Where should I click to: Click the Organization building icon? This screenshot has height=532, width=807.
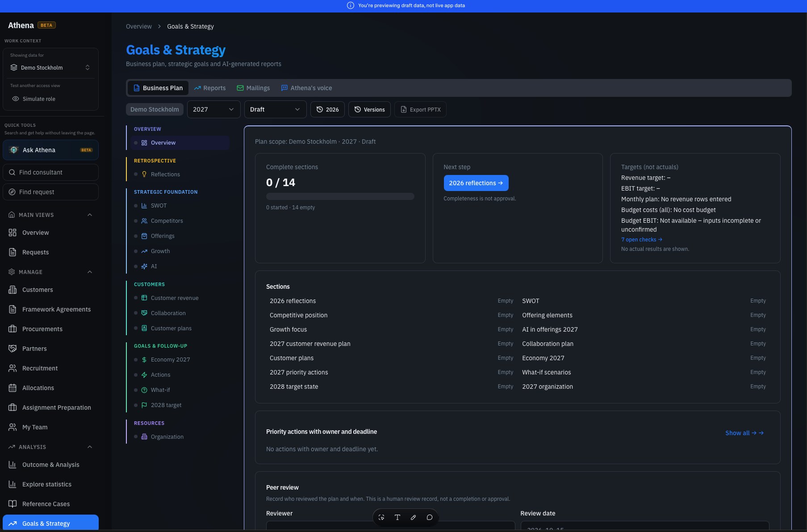pos(144,437)
